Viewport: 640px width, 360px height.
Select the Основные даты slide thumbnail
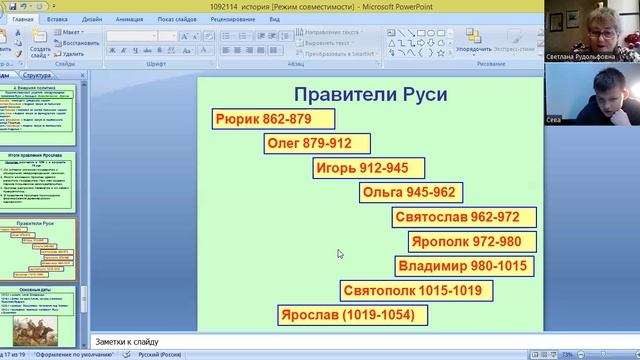point(38,317)
